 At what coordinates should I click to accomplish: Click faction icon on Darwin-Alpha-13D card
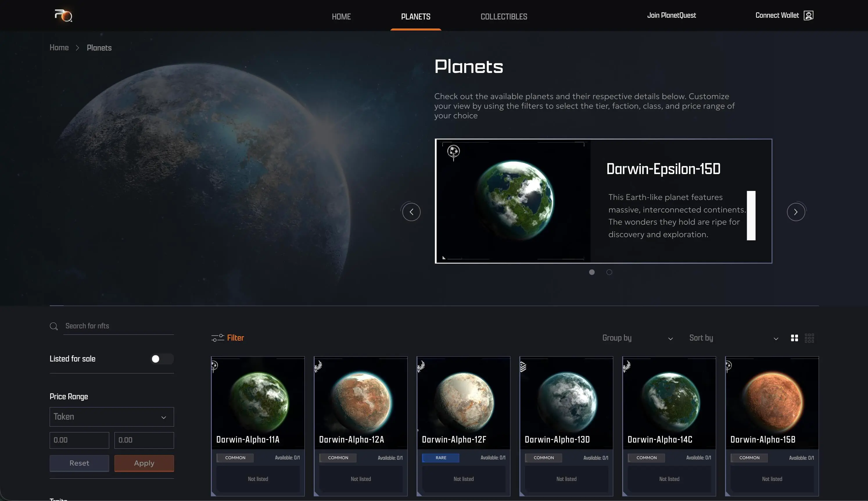pyautogui.click(x=523, y=367)
